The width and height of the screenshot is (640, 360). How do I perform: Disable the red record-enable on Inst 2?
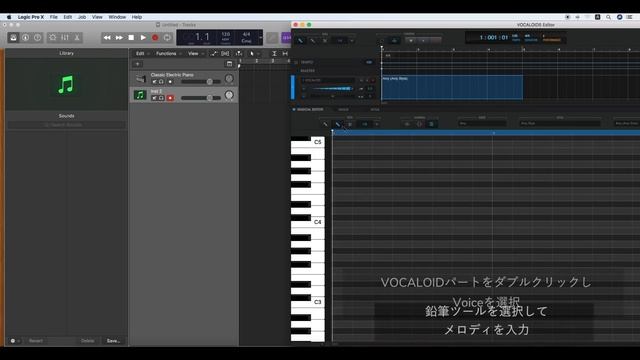point(170,98)
